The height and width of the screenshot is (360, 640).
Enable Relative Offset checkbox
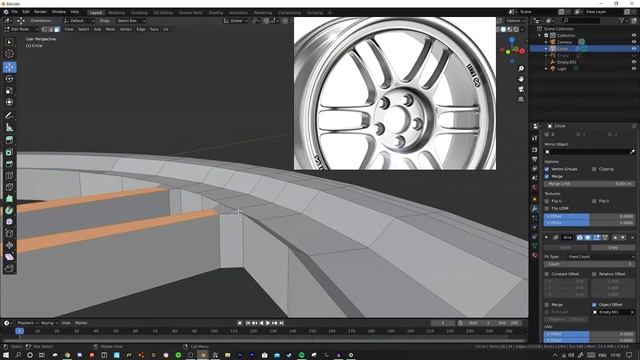[x=594, y=274]
